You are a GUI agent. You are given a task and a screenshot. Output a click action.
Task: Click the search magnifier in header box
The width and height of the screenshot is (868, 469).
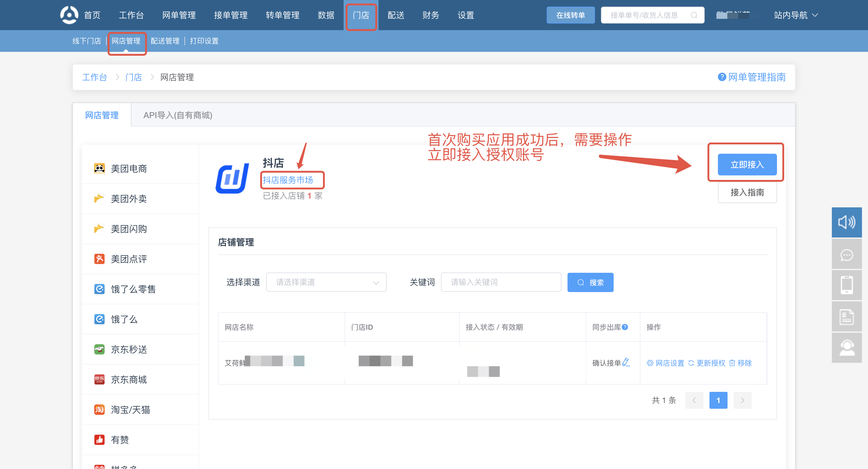pyautogui.click(x=694, y=15)
